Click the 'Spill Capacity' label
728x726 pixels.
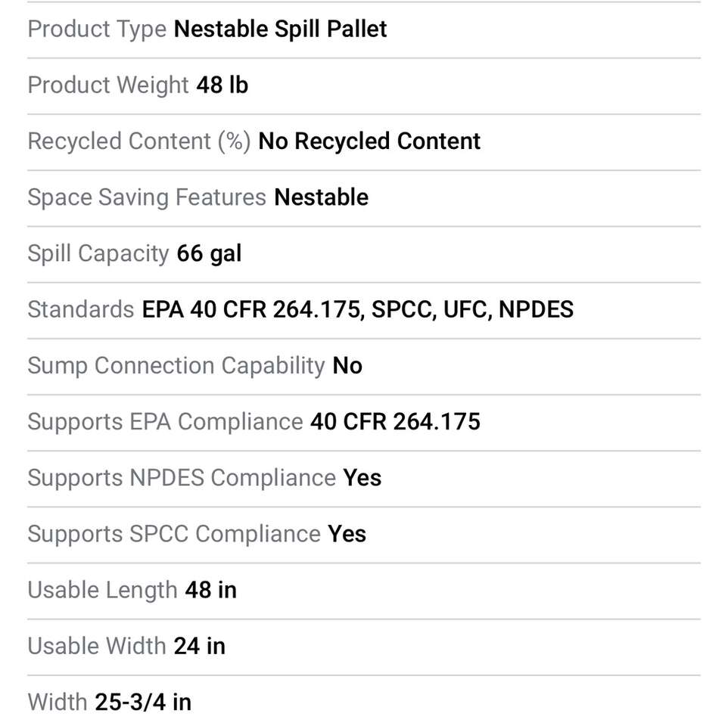98,253
